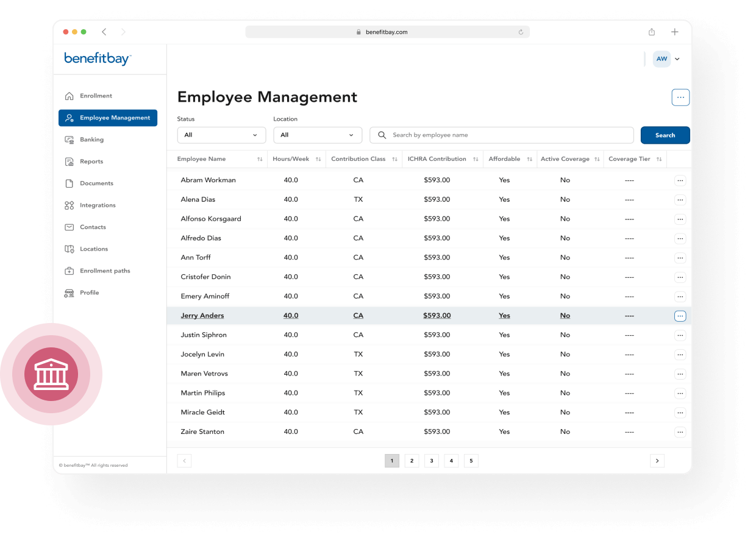Click the Contacts envelope icon
This screenshot has height=543, width=756.
(x=69, y=227)
